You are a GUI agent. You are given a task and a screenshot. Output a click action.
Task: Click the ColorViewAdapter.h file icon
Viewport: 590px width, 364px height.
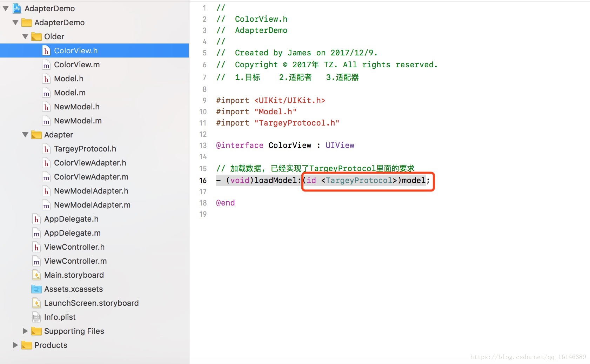(x=46, y=163)
